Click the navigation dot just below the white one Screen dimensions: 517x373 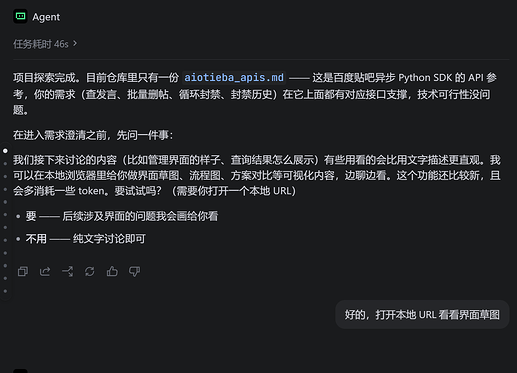pos(5,164)
